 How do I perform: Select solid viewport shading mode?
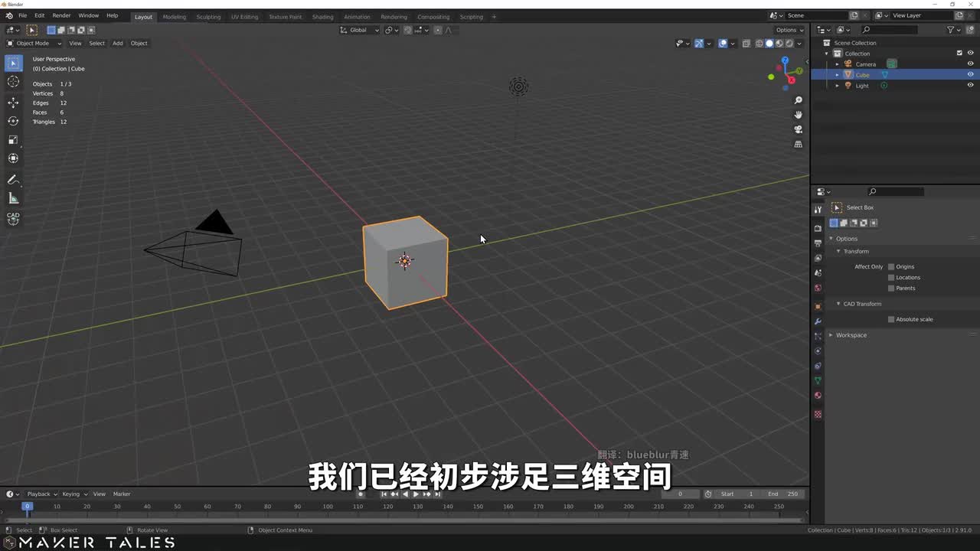(x=769, y=43)
